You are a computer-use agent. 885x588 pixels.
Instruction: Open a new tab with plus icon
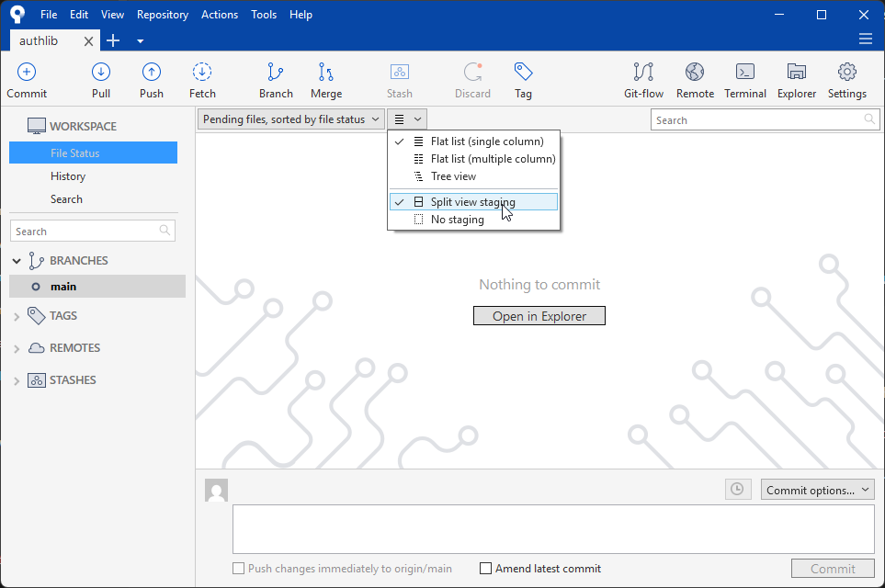[x=113, y=40]
